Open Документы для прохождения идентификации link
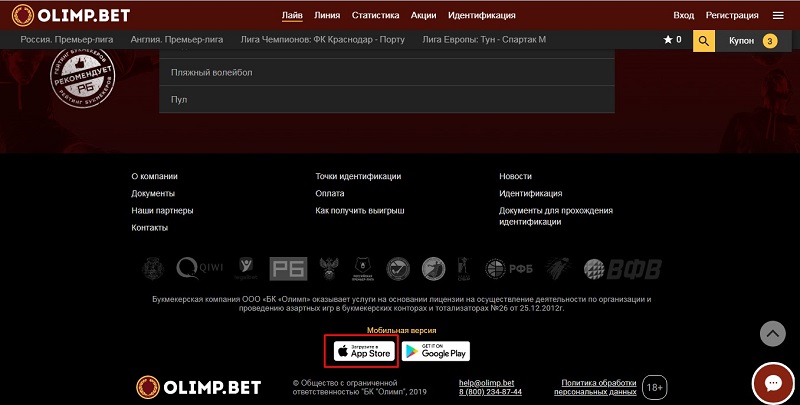Viewport: 800px width, 405px height. 556,216
